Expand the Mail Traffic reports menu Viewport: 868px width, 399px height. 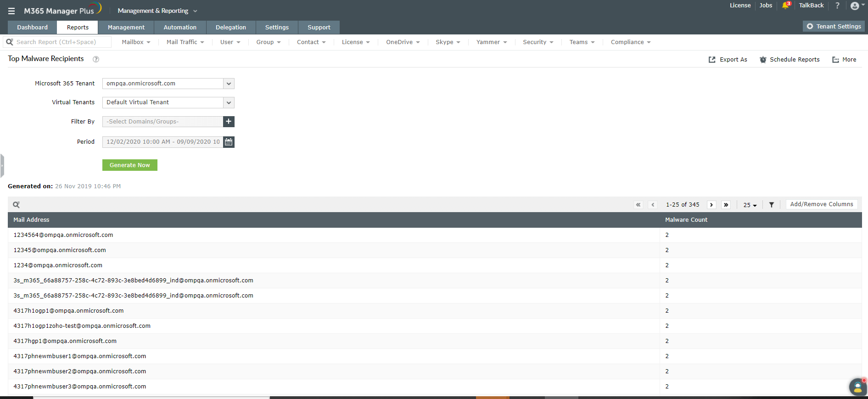click(x=185, y=42)
